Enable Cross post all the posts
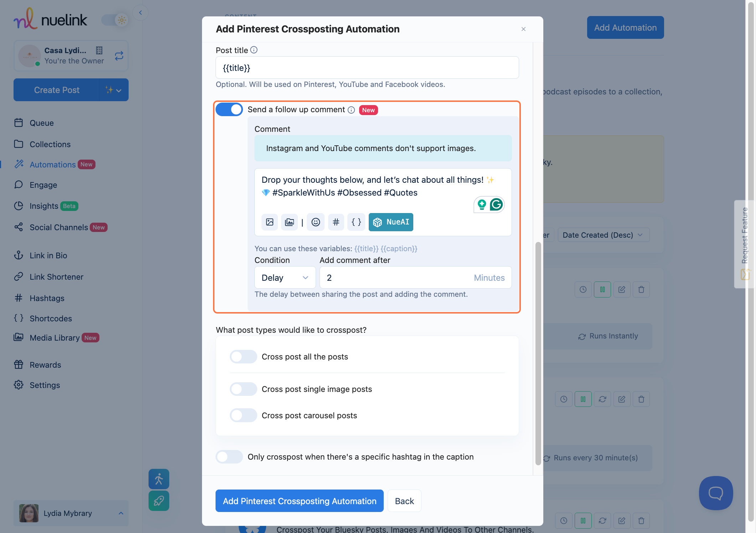The image size is (756, 533). tap(243, 357)
